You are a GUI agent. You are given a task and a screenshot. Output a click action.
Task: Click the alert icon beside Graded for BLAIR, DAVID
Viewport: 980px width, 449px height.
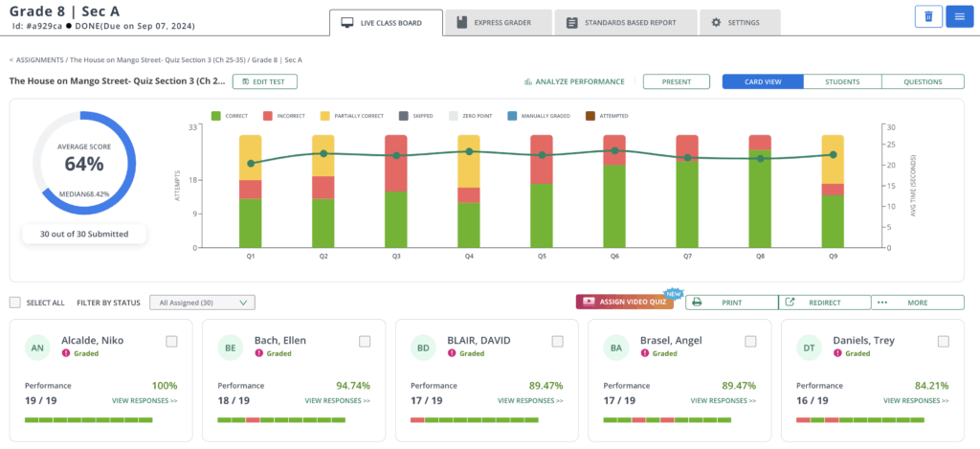pyautogui.click(x=452, y=353)
